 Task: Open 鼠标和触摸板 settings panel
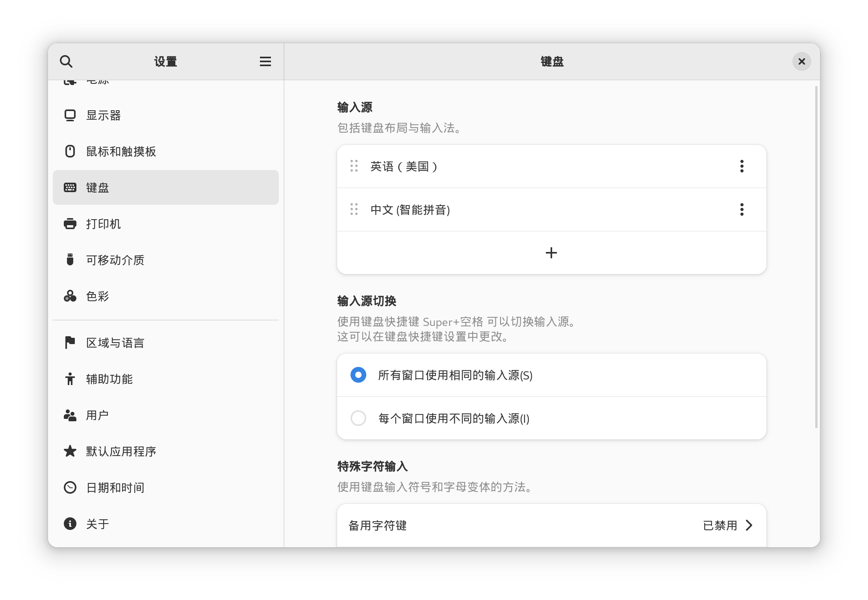tap(121, 152)
